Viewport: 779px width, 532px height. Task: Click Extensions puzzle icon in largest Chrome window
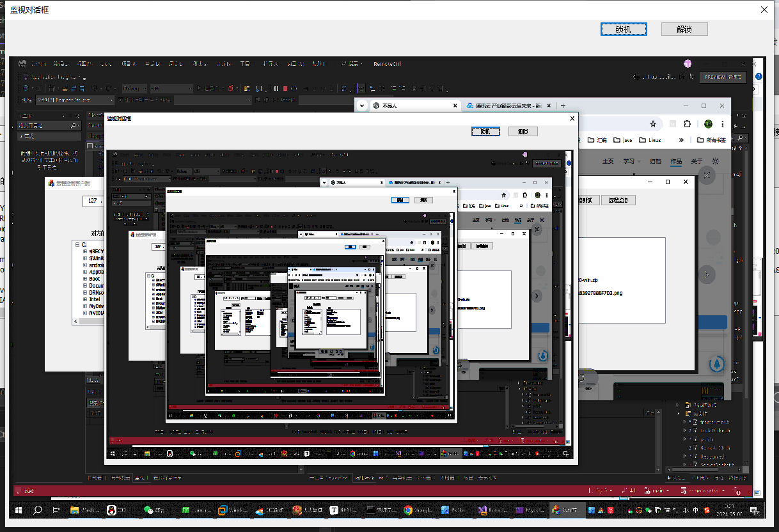[x=687, y=123]
